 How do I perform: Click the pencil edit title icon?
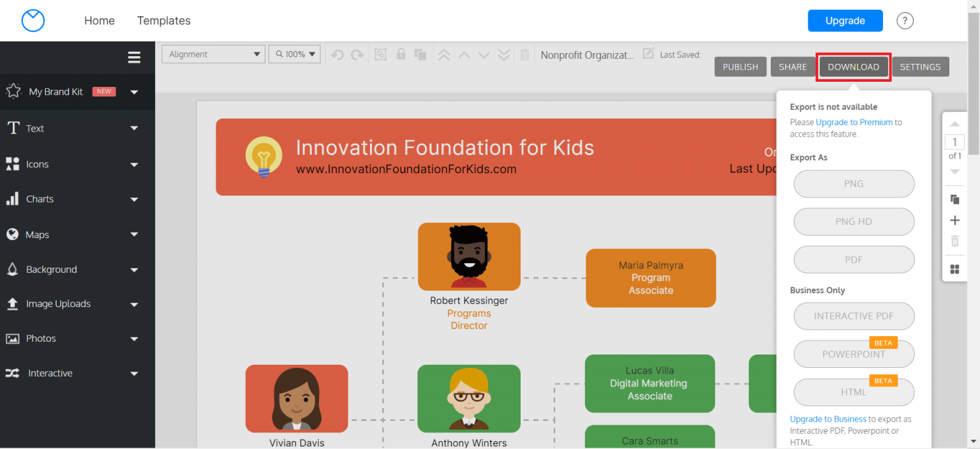click(x=648, y=54)
